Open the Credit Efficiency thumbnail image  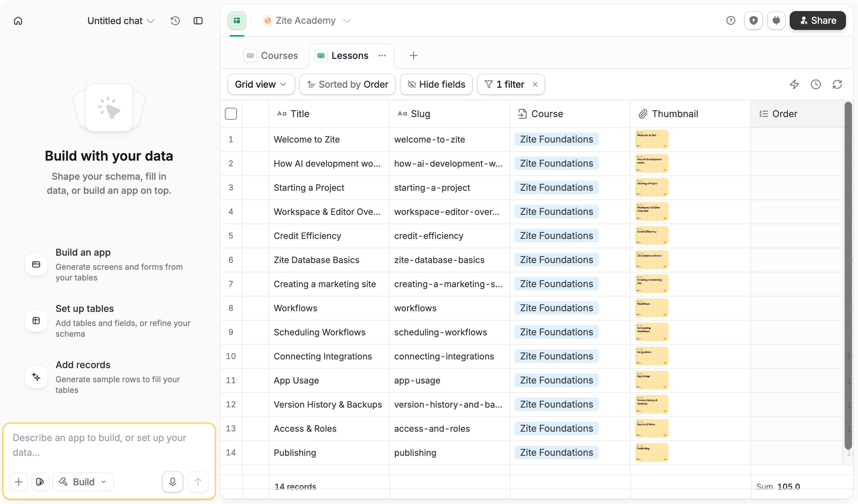point(652,236)
